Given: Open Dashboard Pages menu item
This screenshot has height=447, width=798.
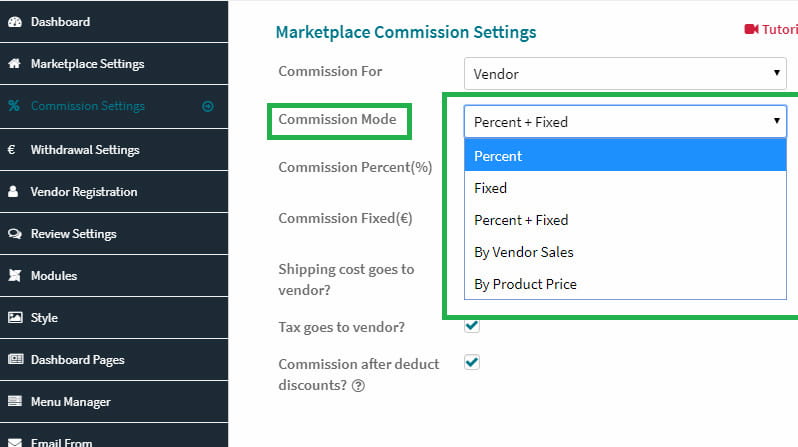Looking at the screenshot, I should pyautogui.click(x=114, y=360).
